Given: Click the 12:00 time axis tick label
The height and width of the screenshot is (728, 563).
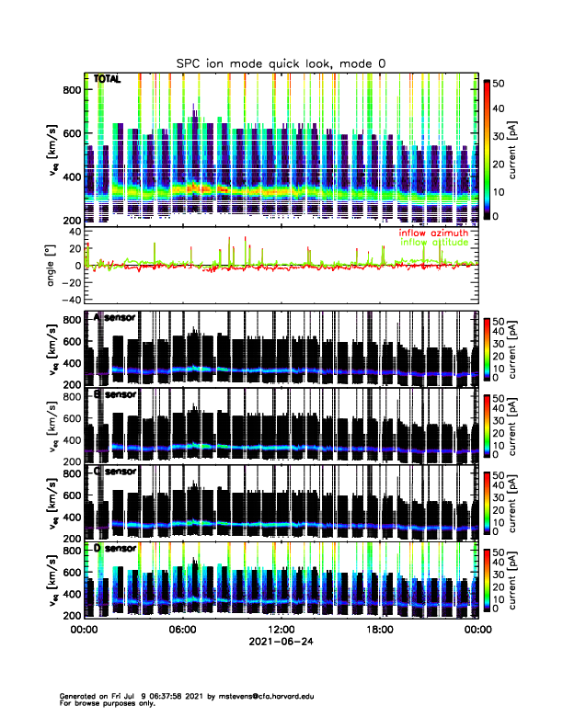Looking at the screenshot, I should click(x=281, y=630).
